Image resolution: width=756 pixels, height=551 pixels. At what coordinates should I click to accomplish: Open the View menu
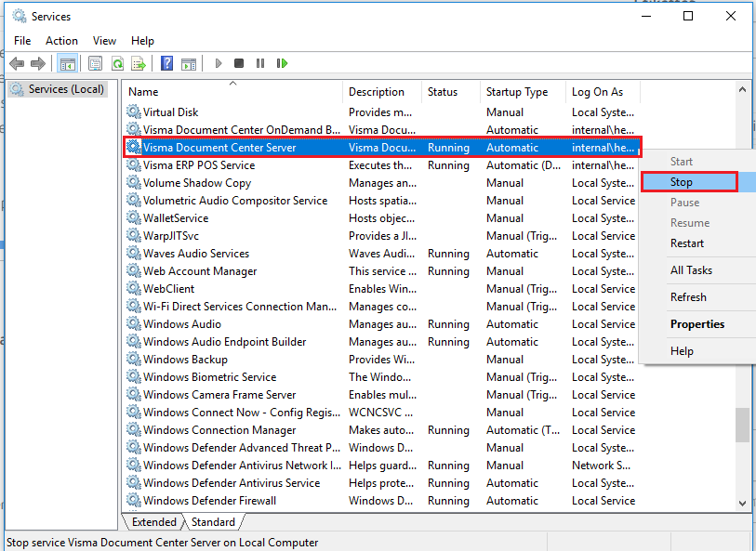pyautogui.click(x=104, y=41)
